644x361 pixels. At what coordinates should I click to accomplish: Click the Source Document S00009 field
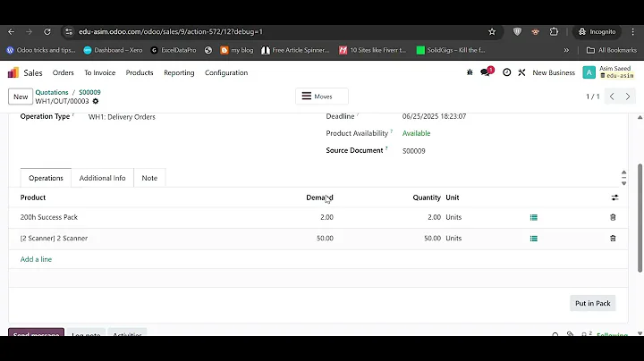413,151
